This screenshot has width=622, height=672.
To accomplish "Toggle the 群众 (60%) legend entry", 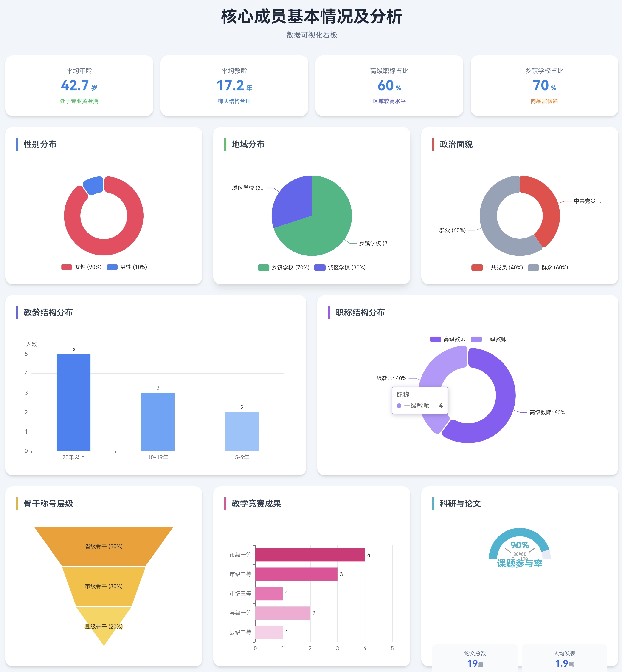I will [x=548, y=267].
